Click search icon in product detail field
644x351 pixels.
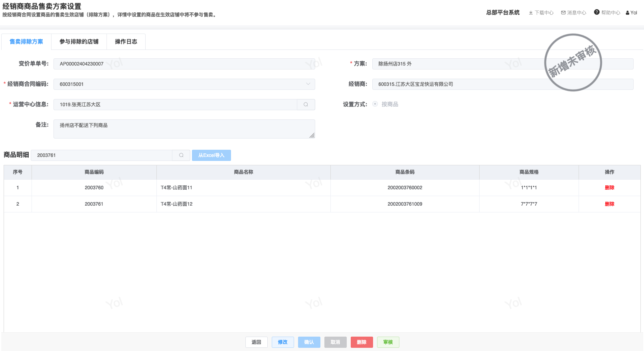(x=181, y=155)
